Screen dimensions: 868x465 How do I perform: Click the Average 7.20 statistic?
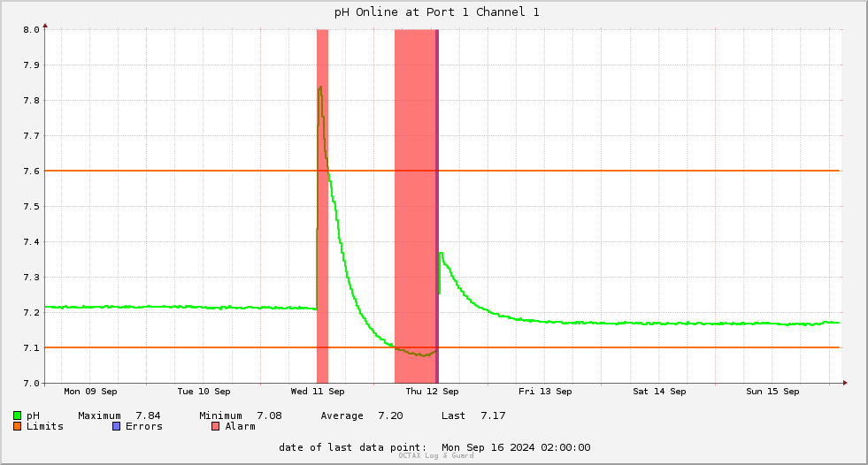[x=362, y=415]
